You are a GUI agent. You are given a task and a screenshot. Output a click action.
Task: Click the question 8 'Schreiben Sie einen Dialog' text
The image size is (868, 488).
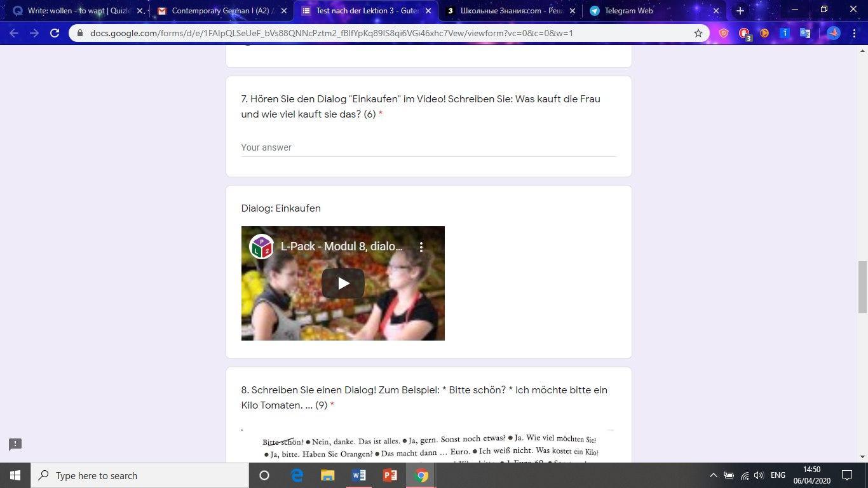coord(424,398)
